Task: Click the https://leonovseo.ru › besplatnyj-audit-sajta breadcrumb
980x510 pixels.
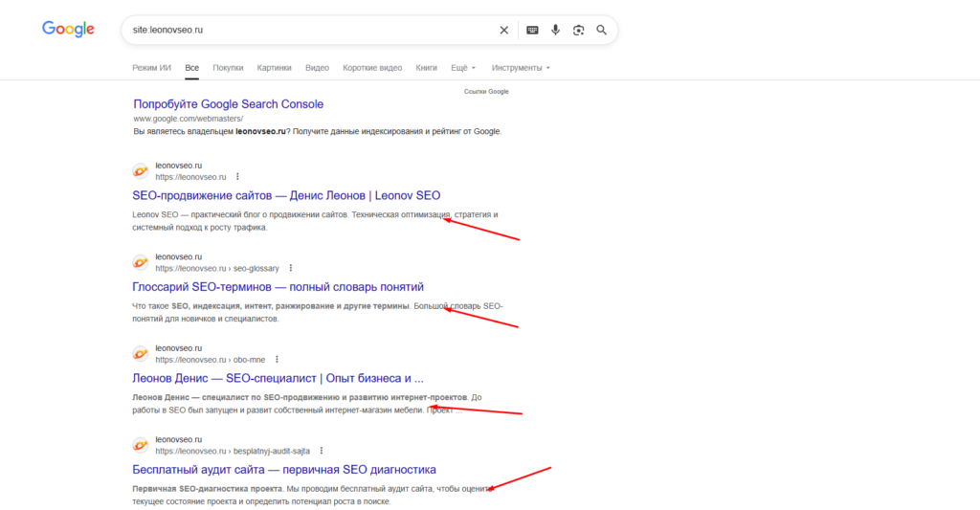Action: pyautogui.click(x=233, y=451)
